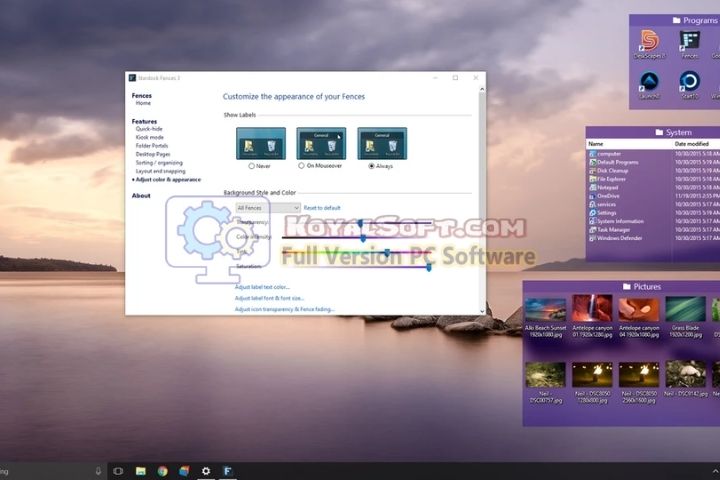This screenshot has width=720, height=480.
Task: Click the Saturation slider handle
Action: 429,267
